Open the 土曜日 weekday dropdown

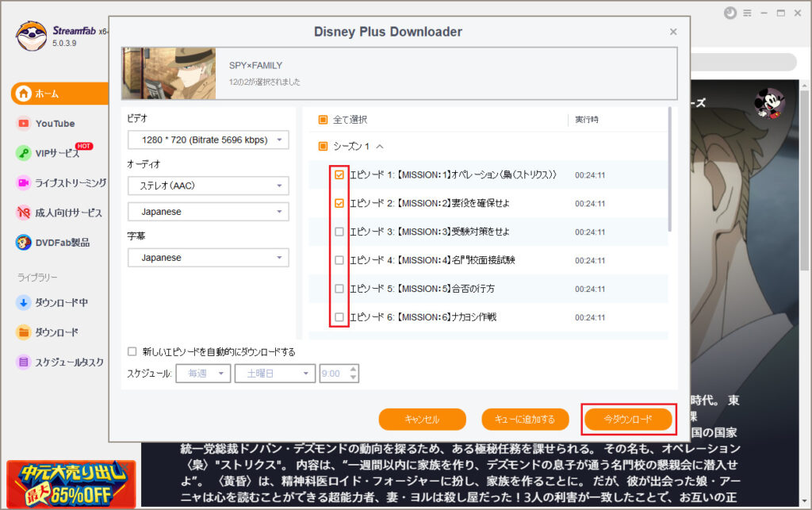(275, 374)
